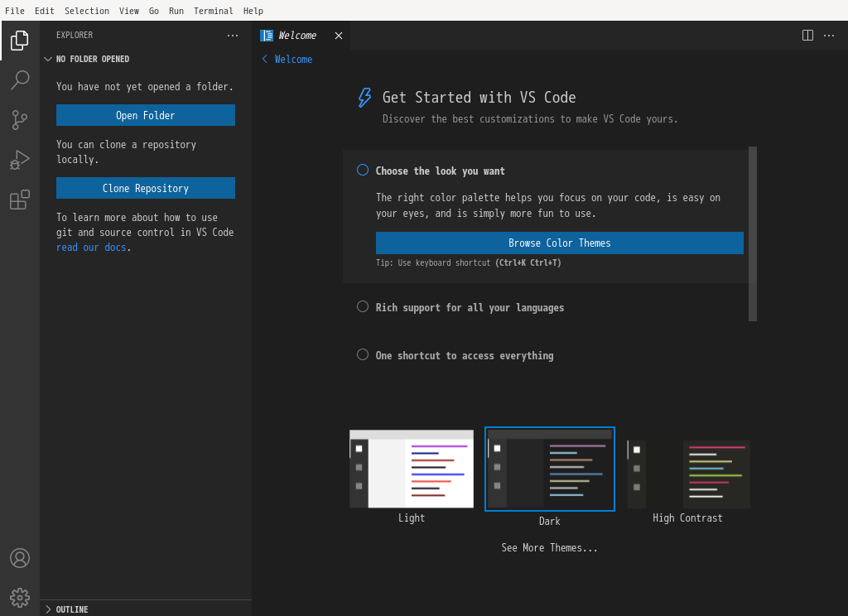Open the Explorer view in activity bar
The height and width of the screenshot is (616, 848).
click(20, 41)
